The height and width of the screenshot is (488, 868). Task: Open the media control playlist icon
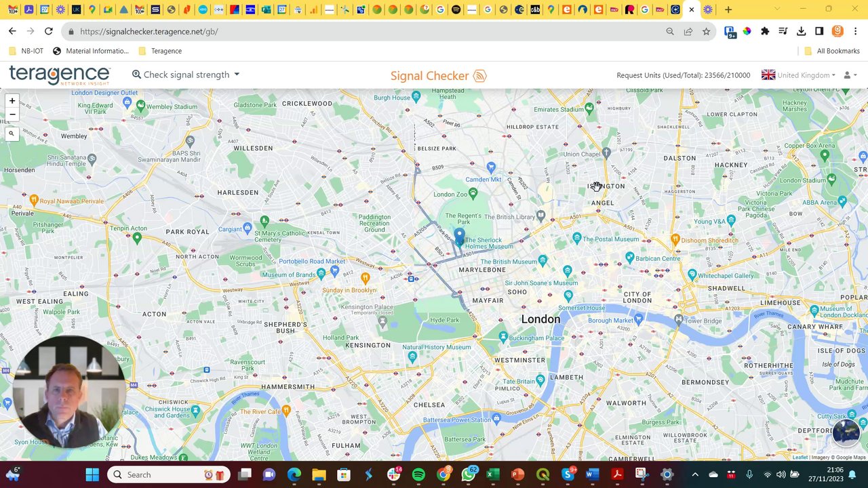pos(783,31)
